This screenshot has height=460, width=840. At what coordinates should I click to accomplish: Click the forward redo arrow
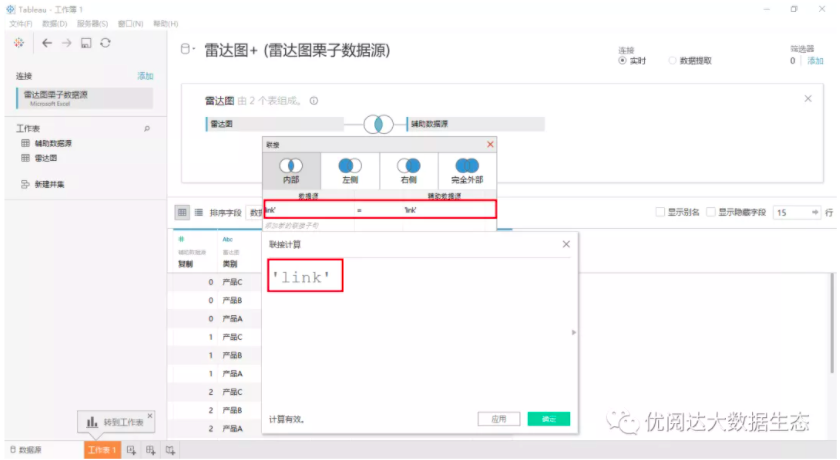click(66, 43)
